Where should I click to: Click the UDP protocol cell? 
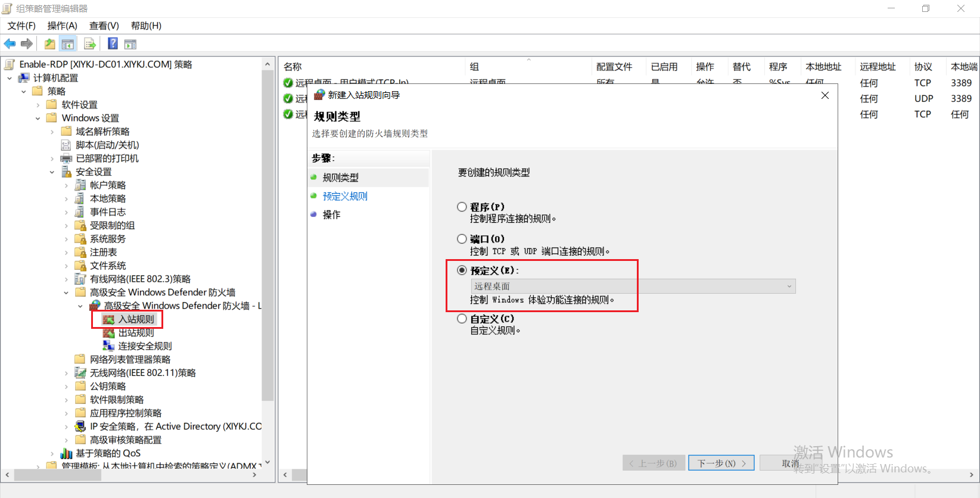click(x=924, y=98)
